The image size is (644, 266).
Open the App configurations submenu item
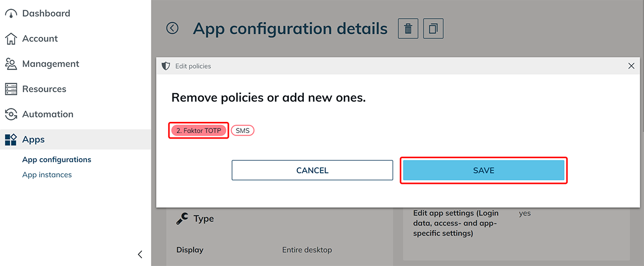pos(57,160)
